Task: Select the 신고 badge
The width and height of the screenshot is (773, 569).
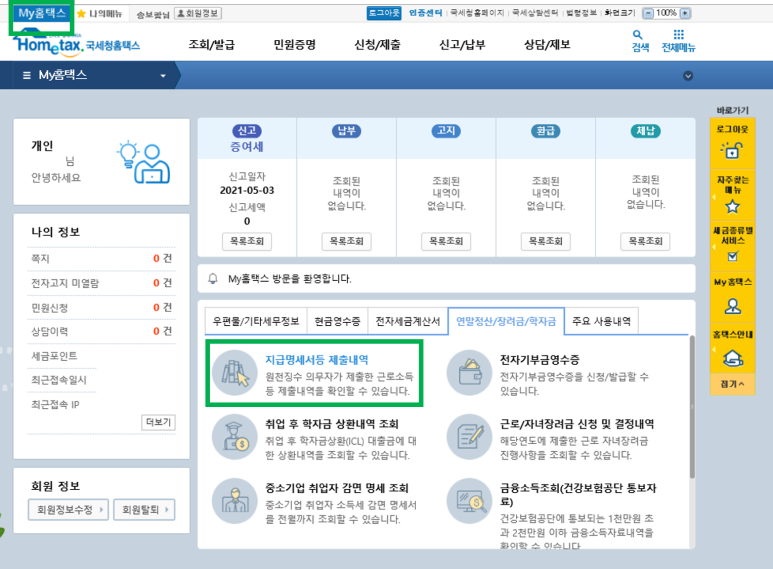Action: [x=247, y=131]
